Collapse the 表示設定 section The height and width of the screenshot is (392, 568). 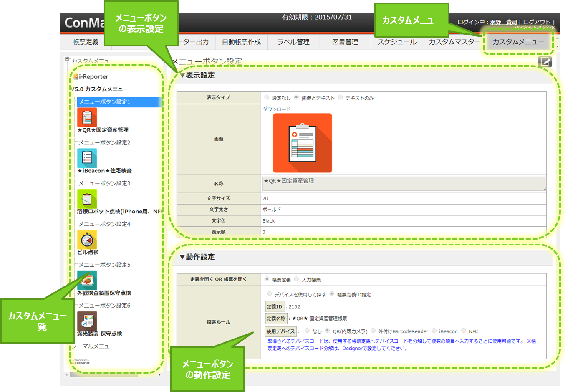pos(182,76)
